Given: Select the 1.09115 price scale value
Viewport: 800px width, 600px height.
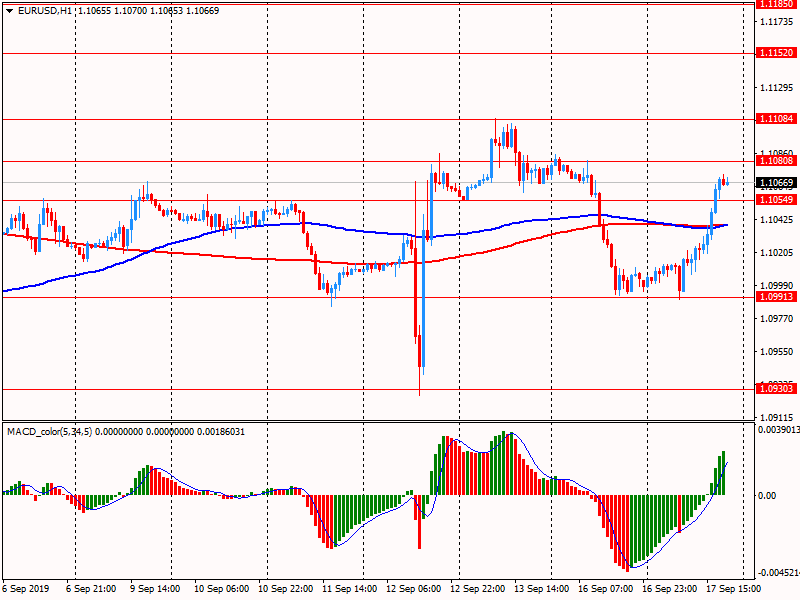Looking at the screenshot, I should (x=777, y=418).
